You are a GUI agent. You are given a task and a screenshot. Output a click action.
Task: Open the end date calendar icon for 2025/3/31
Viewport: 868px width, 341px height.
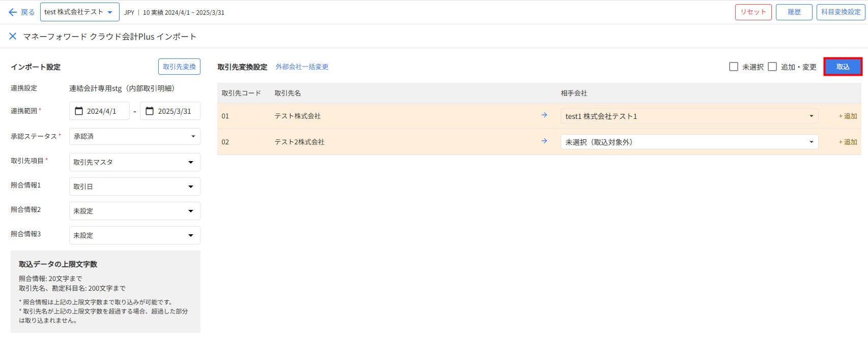coord(150,111)
